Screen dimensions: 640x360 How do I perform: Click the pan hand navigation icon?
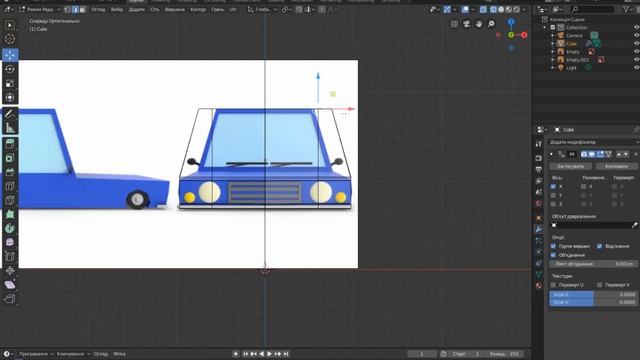pyautogui.click(x=479, y=24)
